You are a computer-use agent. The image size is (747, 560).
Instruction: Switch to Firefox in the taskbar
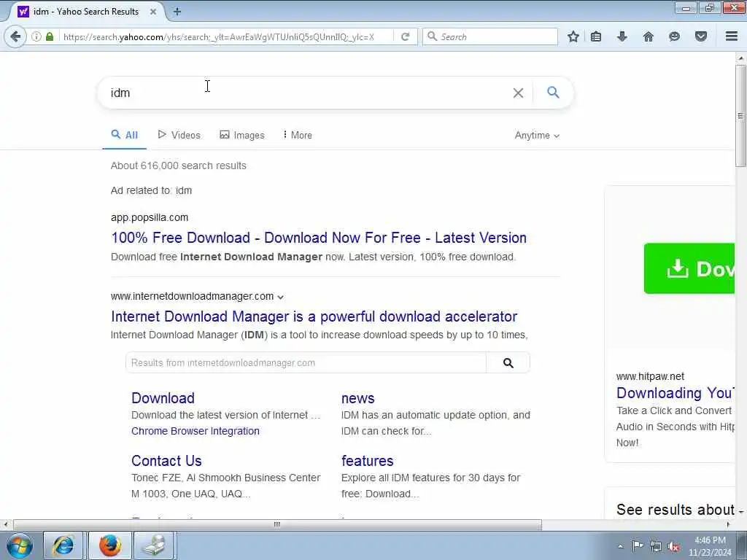(109, 545)
